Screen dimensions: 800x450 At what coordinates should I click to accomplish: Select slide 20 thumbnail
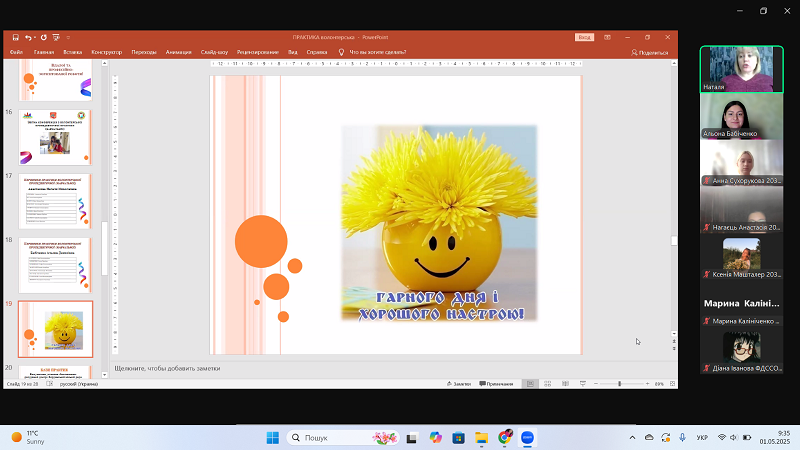pos(55,372)
